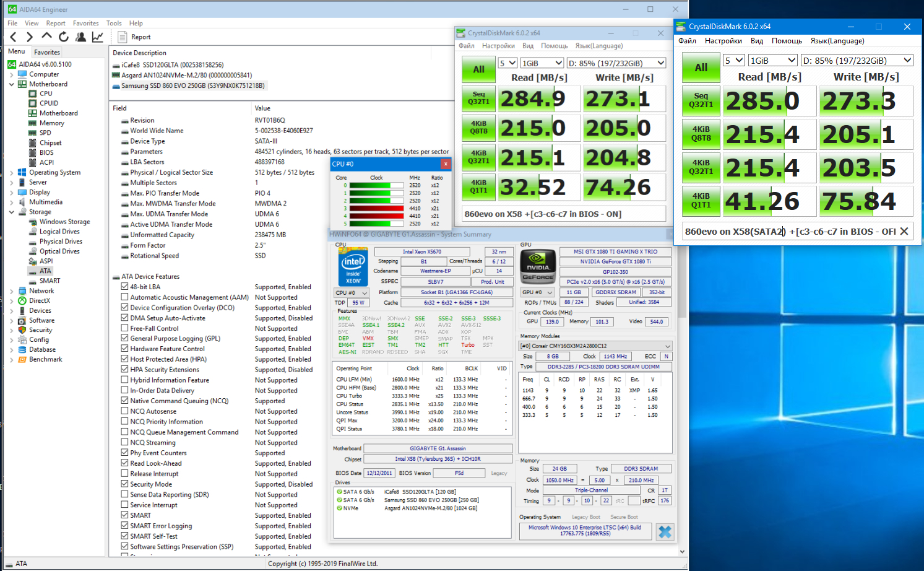Run 4KiB Q8T8 test in front CrystalDiskMark
This screenshot has height=571, width=924.
pos(701,134)
